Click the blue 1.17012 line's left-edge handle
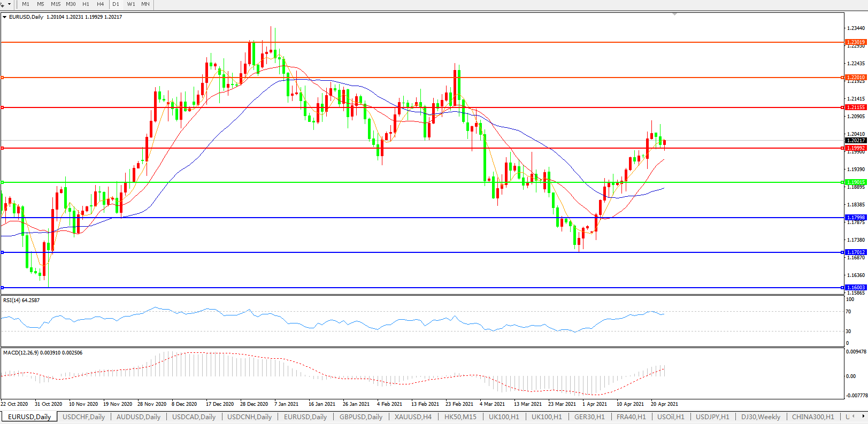The image size is (868, 424). tap(3, 252)
